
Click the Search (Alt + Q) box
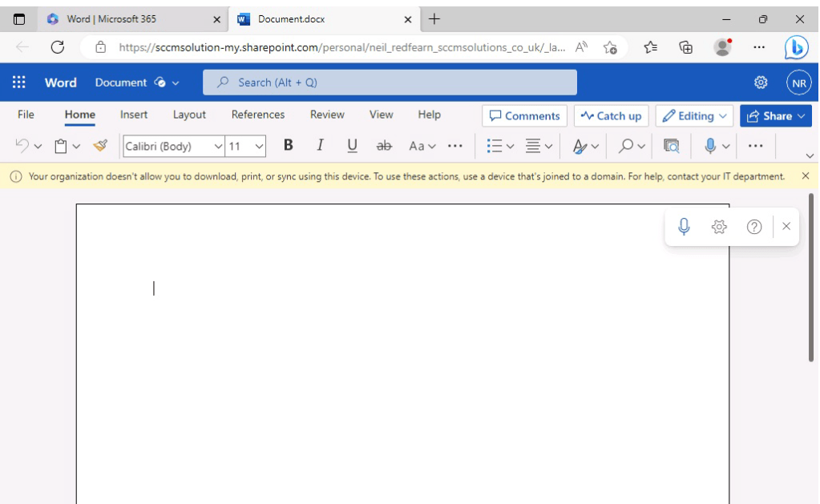point(390,83)
